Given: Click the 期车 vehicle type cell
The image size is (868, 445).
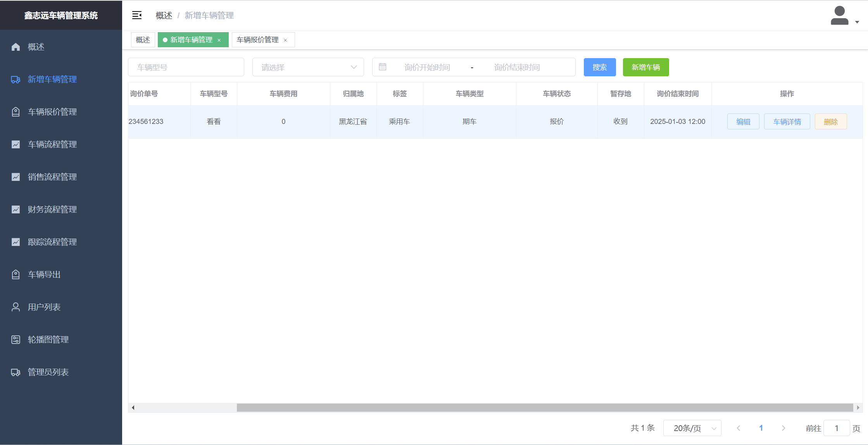Looking at the screenshot, I should (x=469, y=122).
